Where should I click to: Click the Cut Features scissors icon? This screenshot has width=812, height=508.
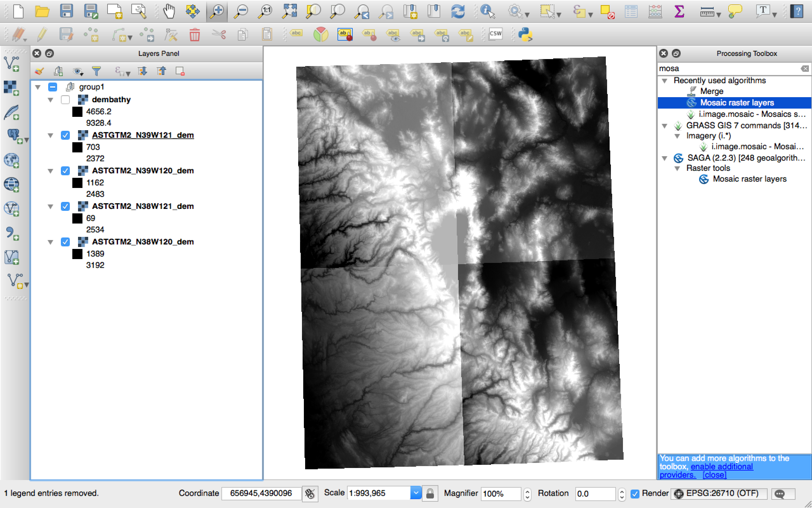tap(219, 34)
